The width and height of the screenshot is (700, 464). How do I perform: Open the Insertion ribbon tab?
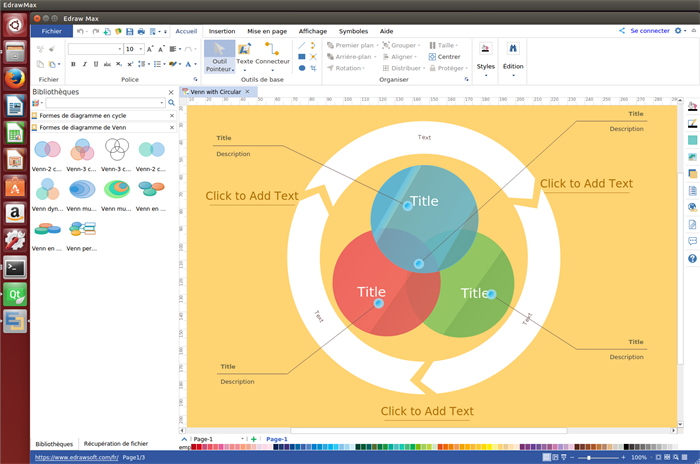tap(222, 31)
